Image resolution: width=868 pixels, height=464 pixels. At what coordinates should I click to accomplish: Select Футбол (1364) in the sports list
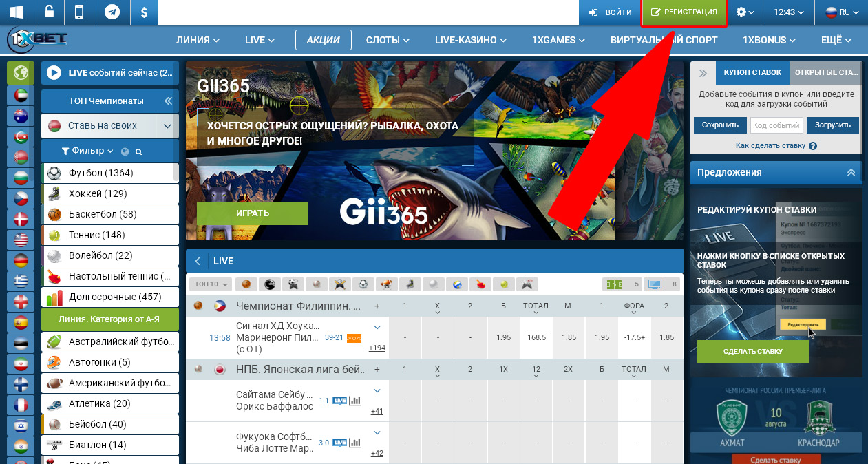pos(110,173)
